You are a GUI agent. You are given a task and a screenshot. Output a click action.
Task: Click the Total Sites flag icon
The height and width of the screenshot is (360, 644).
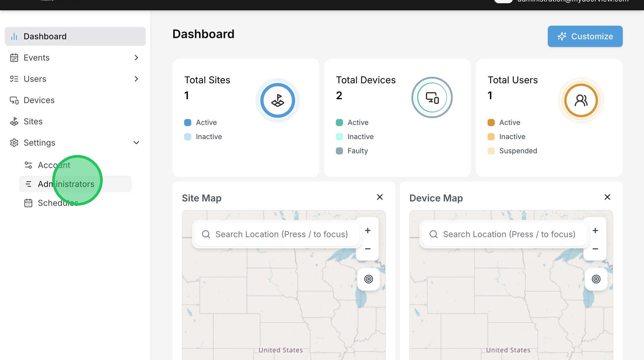click(277, 100)
